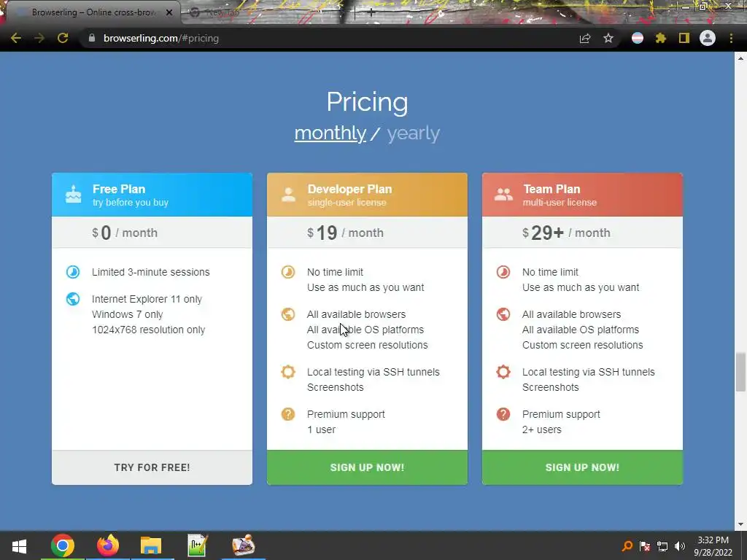Click the Free Plan cake icon
Image resolution: width=747 pixels, height=560 pixels.
74,194
